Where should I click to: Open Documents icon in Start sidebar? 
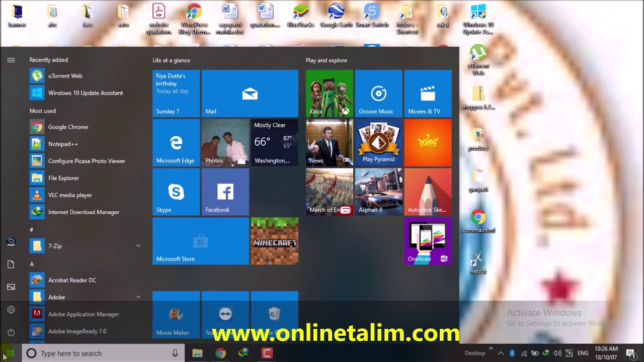[x=11, y=264]
